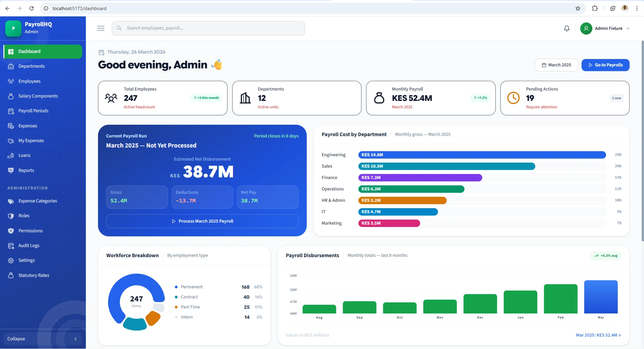Image resolution: width=644 pixels, height=349 pixels.
Task: Click the Salary Components icon in sidebar
Action: (11, 96)
